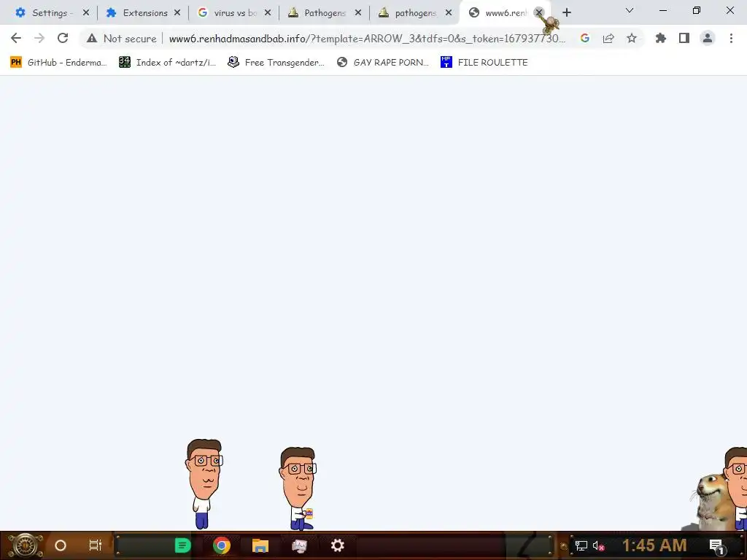Switch to the lowercase pathogens tab
The image size is (747, 560).
(x=410, y=13)
